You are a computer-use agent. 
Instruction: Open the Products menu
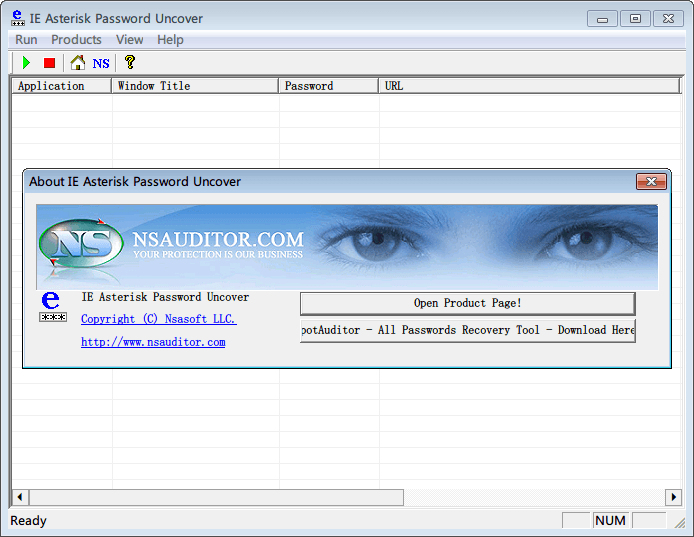click(x=76, y=40)
